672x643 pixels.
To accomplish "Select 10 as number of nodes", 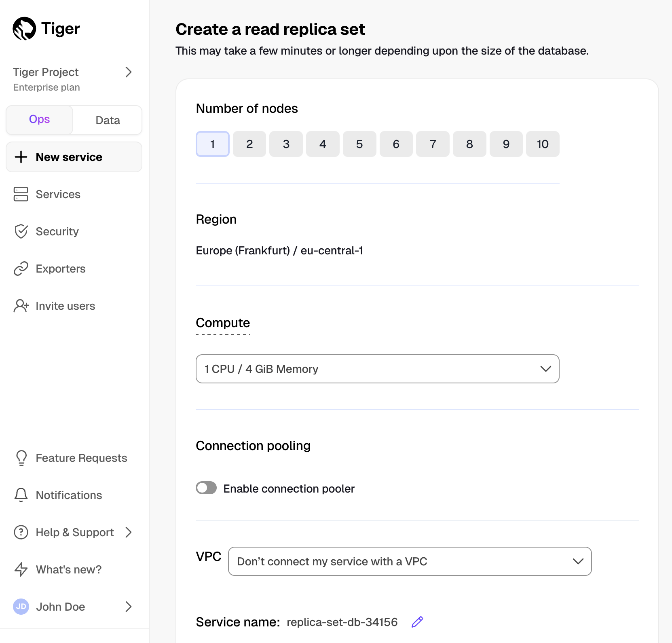I will [543, 144].
